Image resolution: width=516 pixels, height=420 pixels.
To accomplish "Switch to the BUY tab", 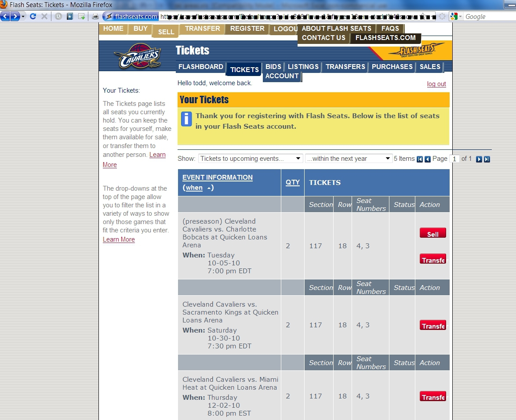I will coord(141,29).
